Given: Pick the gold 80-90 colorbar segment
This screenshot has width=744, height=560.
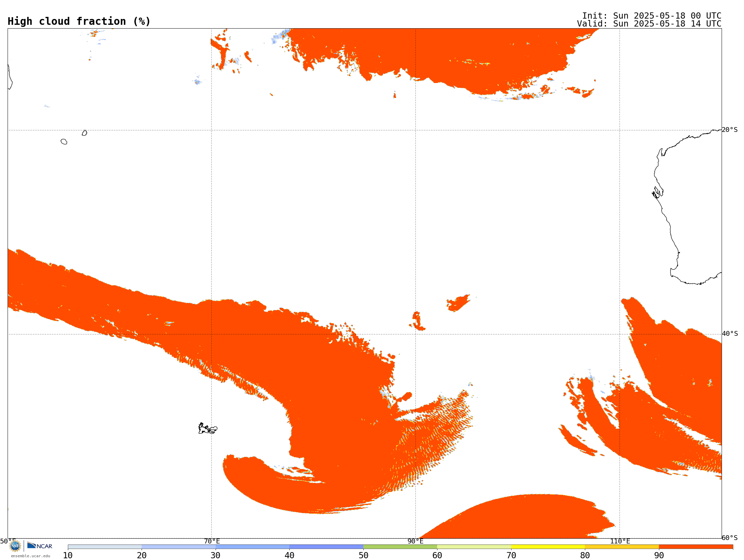Looking at the screenshot, I should point(622,547).
